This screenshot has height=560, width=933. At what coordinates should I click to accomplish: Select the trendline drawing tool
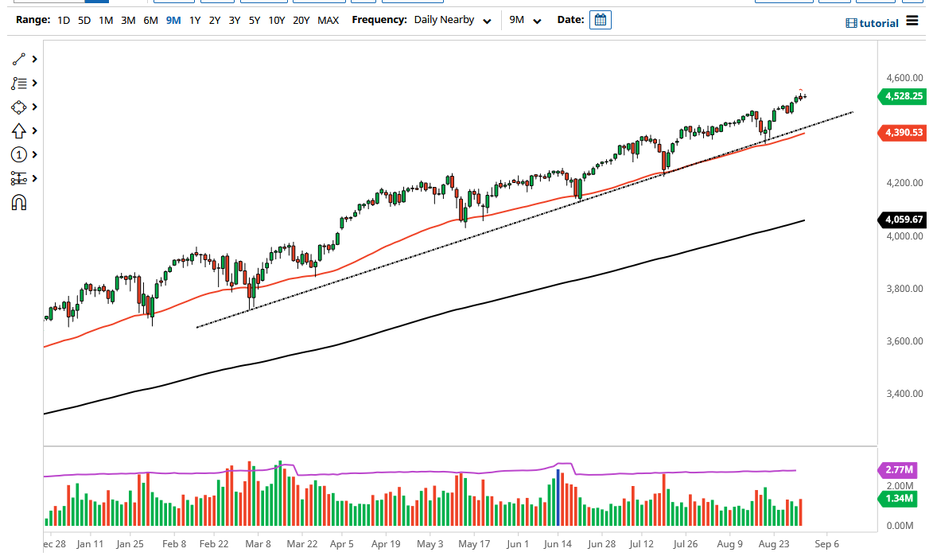pos(19,59)
